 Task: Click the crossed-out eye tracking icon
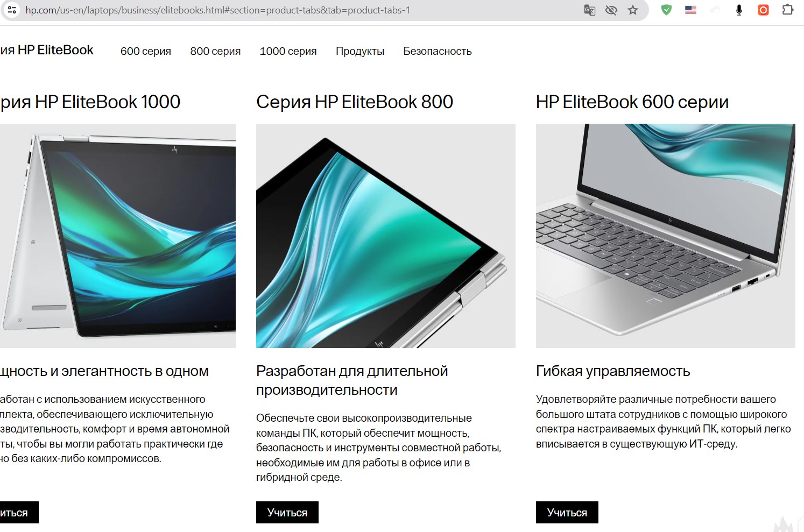pyautogui.click(x=611, y=10)
